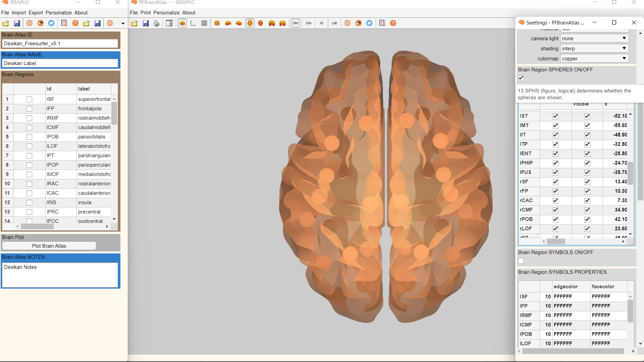The width and height of the screenshot is (644, 362).
Task: Toggle the ID toolbar button
Action: (x=321, y=23)
